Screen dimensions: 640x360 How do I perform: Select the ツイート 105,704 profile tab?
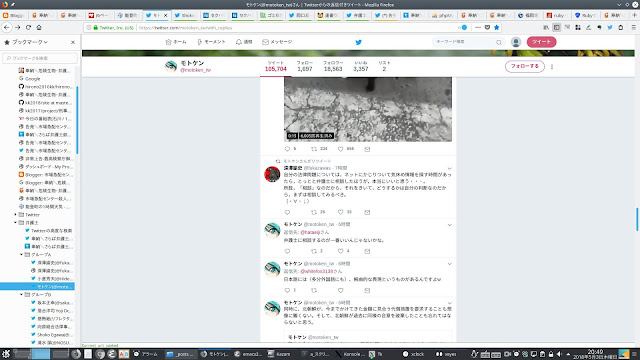pos(276,66)
